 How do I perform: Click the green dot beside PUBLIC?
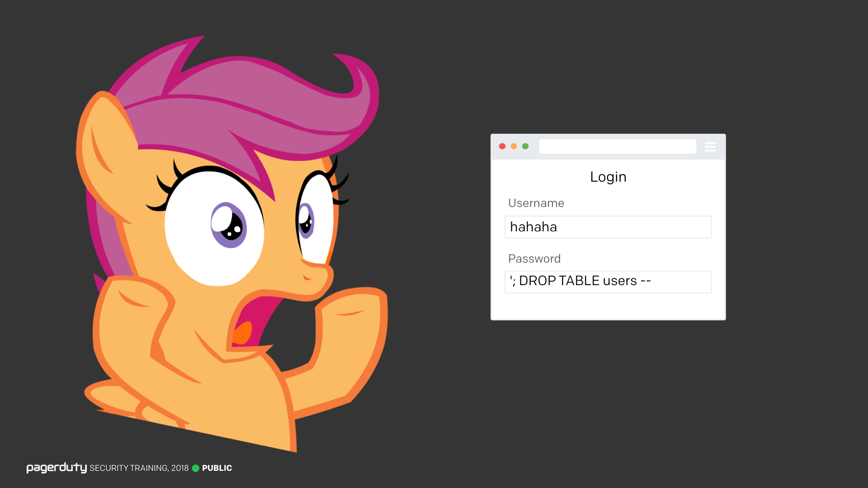(x=196, y=468)
